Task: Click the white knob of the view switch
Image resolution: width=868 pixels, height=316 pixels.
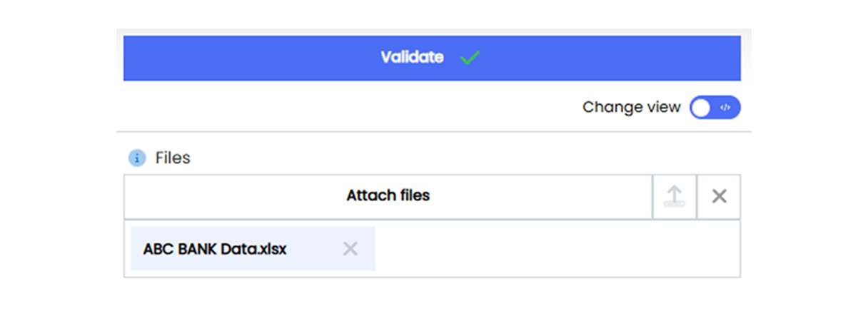Action: point(702,108)
